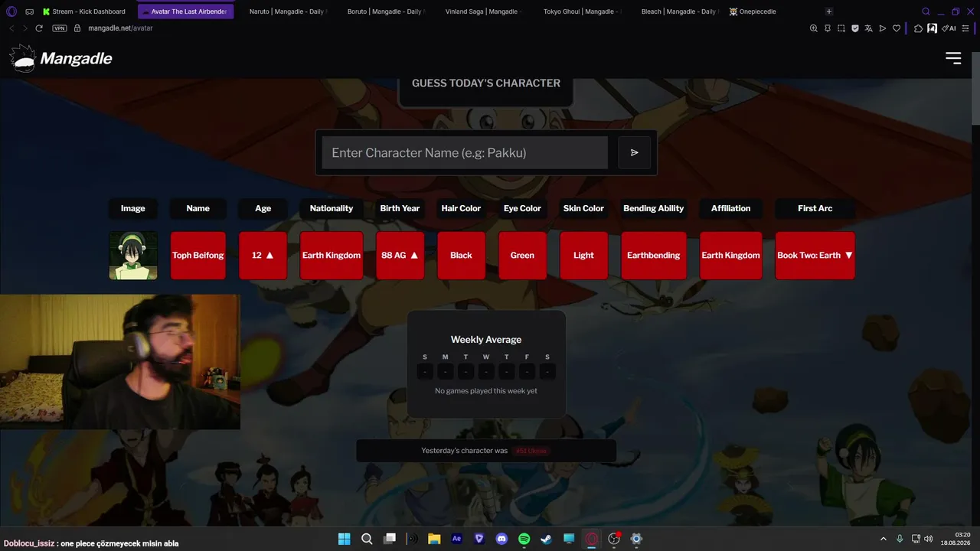The height and width of the screenshot is (551, 980).
Task: Click the Mangadle logo
Action: point(61,58)
